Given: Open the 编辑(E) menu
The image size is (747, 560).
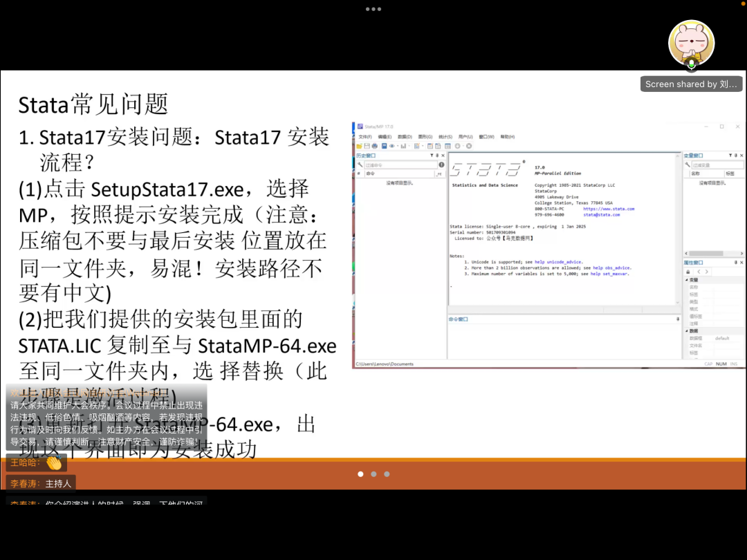Looking at the screenshot, I should click(x=385, y=137).
